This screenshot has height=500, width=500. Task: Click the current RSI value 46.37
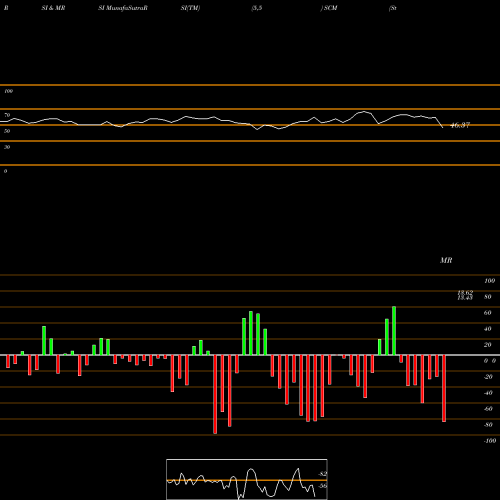pyautogui.click(x=460, y=125)
